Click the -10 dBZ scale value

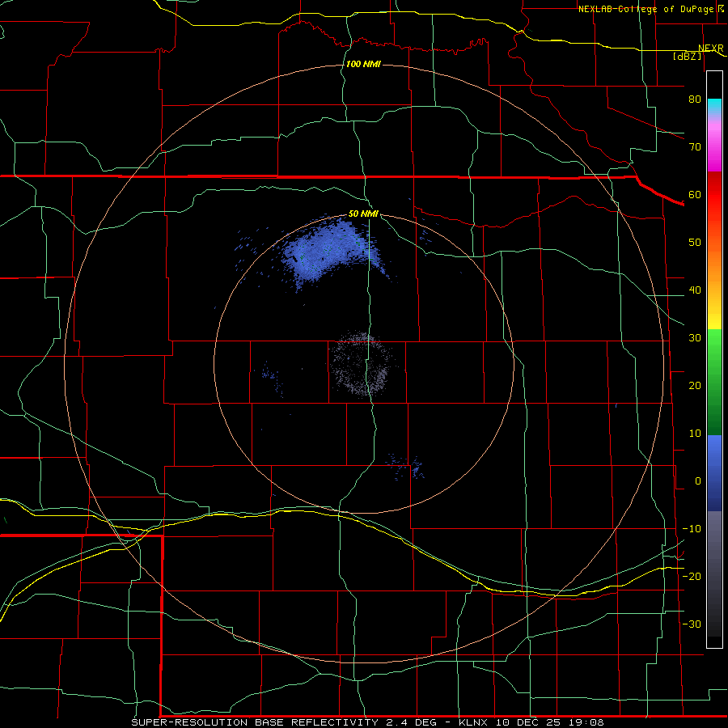692,529
